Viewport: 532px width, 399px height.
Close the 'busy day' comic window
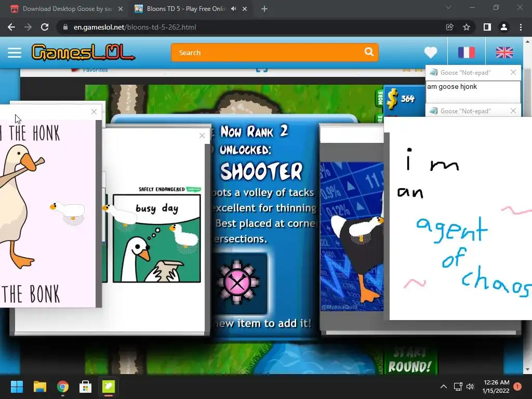(202, 136)
